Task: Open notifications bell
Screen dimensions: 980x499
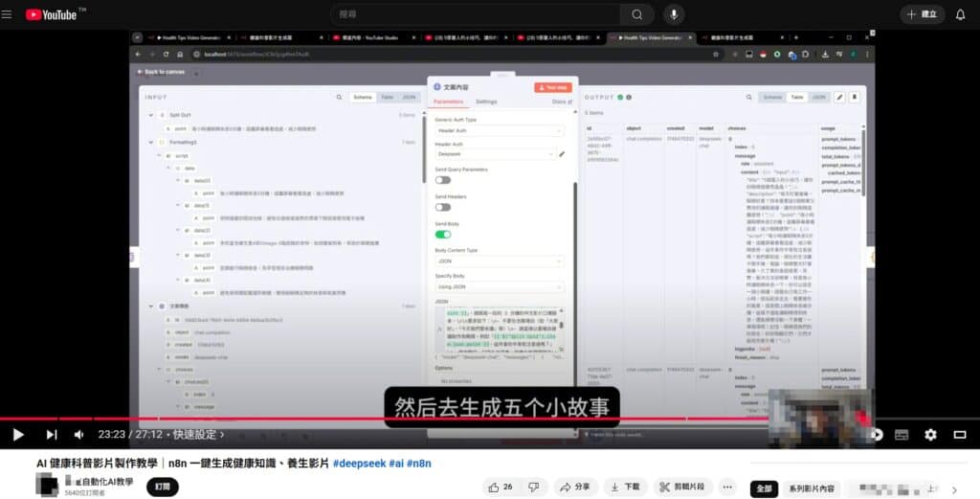Action: pyautogui.click(x=960, y=14)
